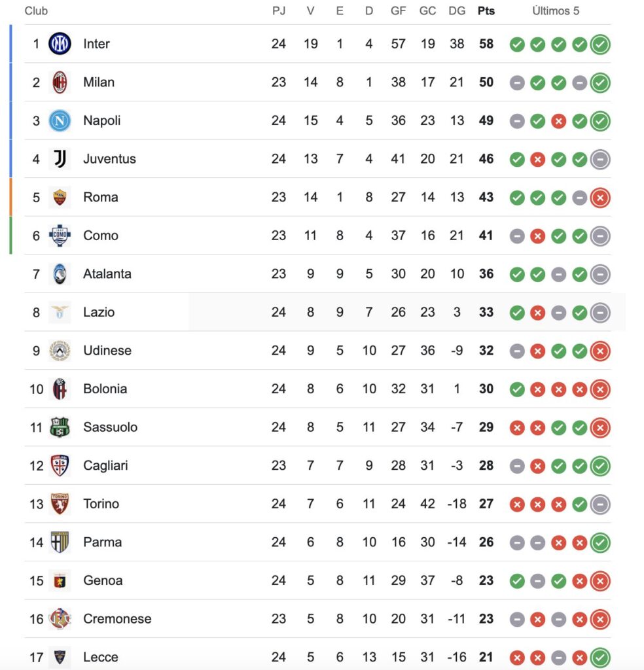Click the Atalanta club crest
Image resolution: width=644 pixels, height=670 pixels.
tap(60, 274)
